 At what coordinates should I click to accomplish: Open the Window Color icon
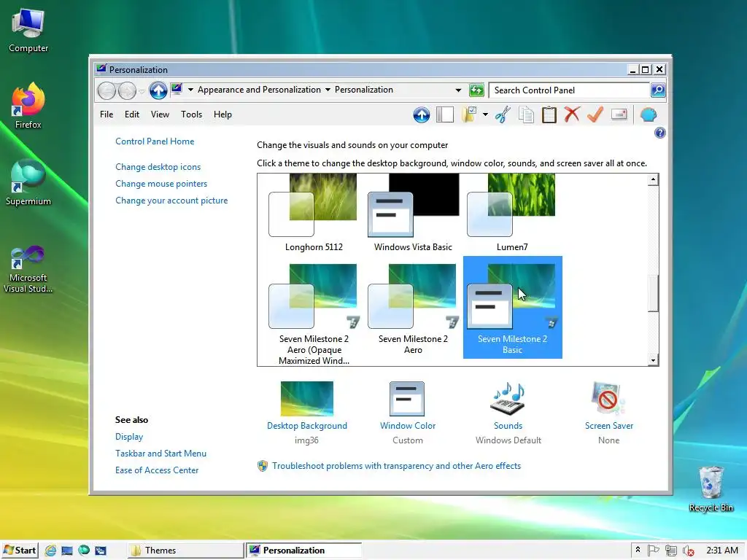[407, 399]
